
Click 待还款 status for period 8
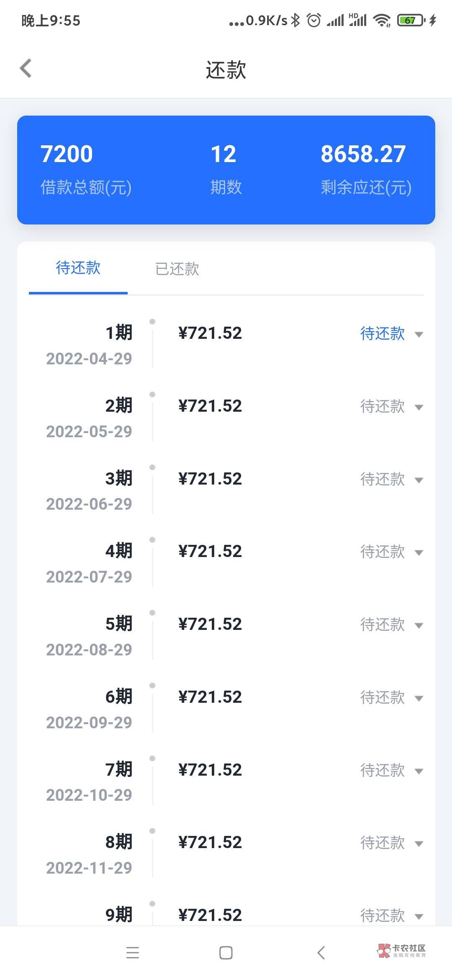(383, 843)
